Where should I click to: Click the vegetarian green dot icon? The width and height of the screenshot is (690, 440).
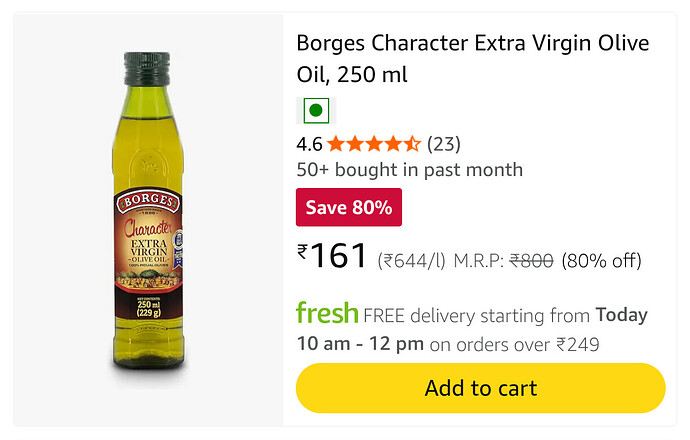click(x=316, y=110)
